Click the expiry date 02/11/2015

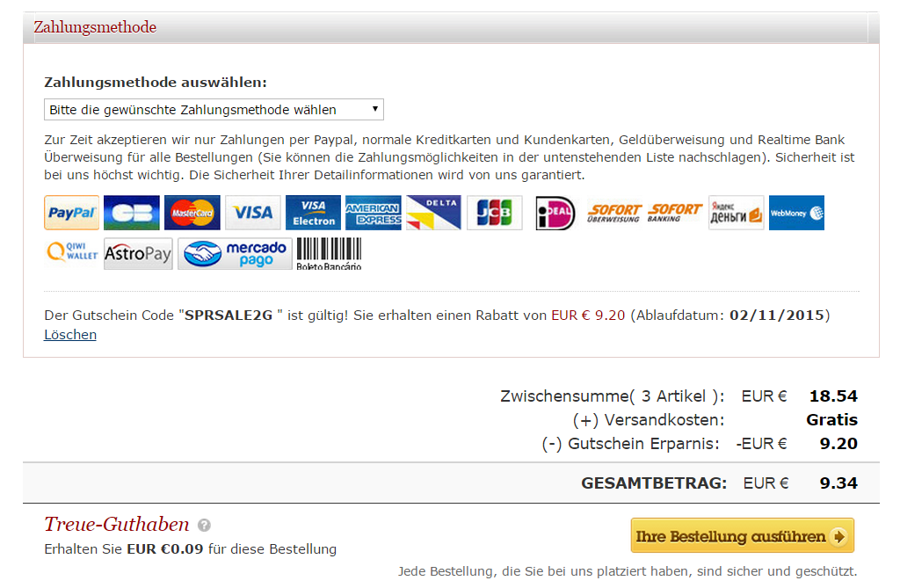(777, 316)
